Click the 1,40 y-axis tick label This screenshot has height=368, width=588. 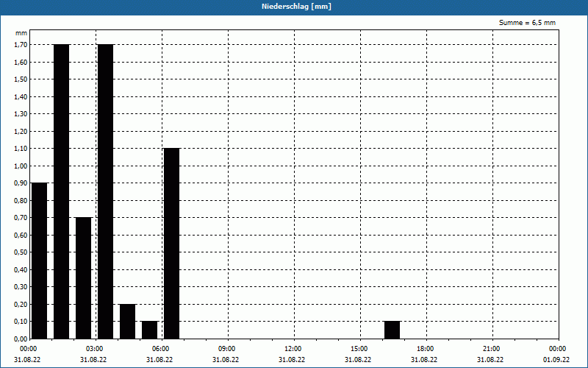21,96
